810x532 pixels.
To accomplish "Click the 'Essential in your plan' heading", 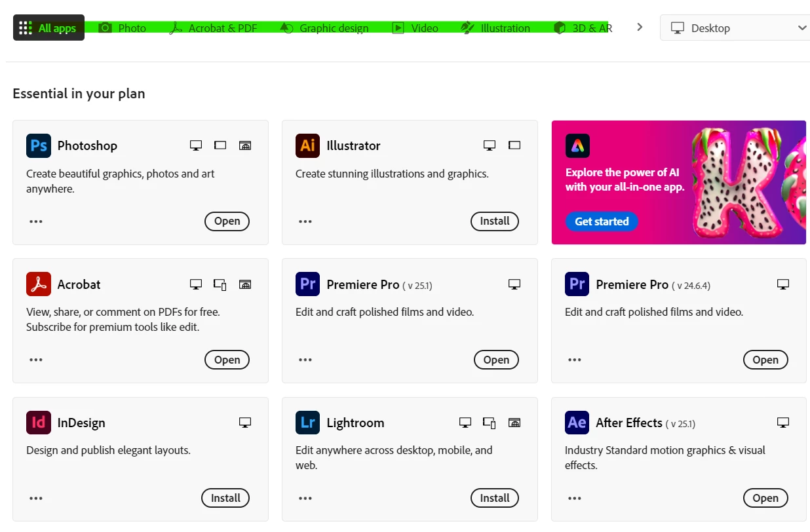I will point(79,94).
